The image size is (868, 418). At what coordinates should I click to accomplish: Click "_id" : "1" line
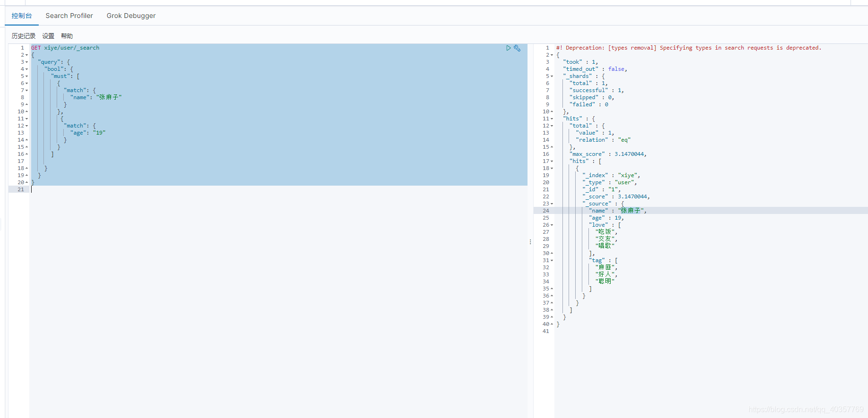click(x=601, y=189)
